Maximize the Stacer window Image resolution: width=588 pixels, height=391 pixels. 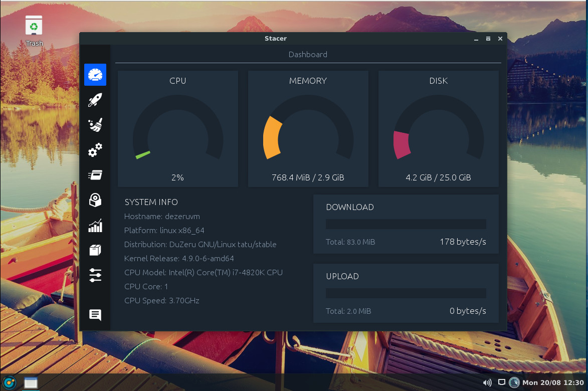tap(488, 39)
